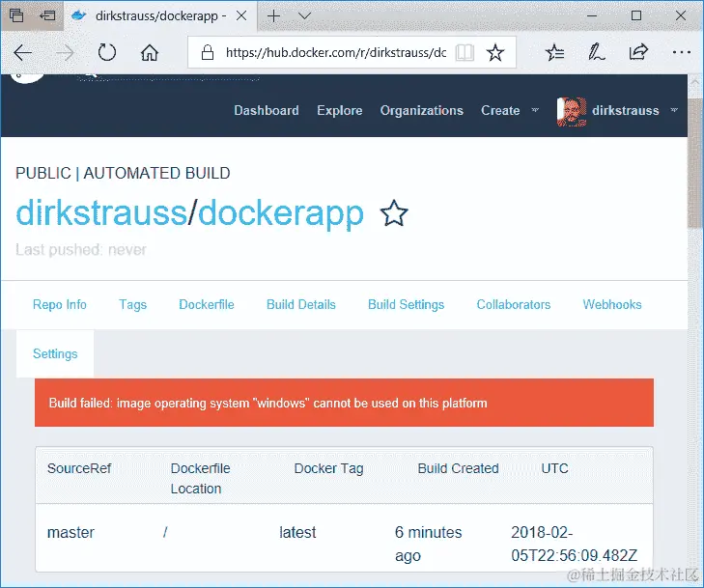Click the Build failed error banner
704x588 pixels.
pyautogui.click(x=344, y=403)
